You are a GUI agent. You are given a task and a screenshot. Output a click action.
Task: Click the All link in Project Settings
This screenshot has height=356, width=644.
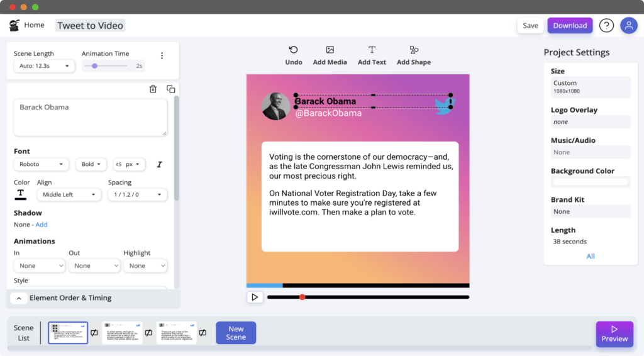pos(590,256)
